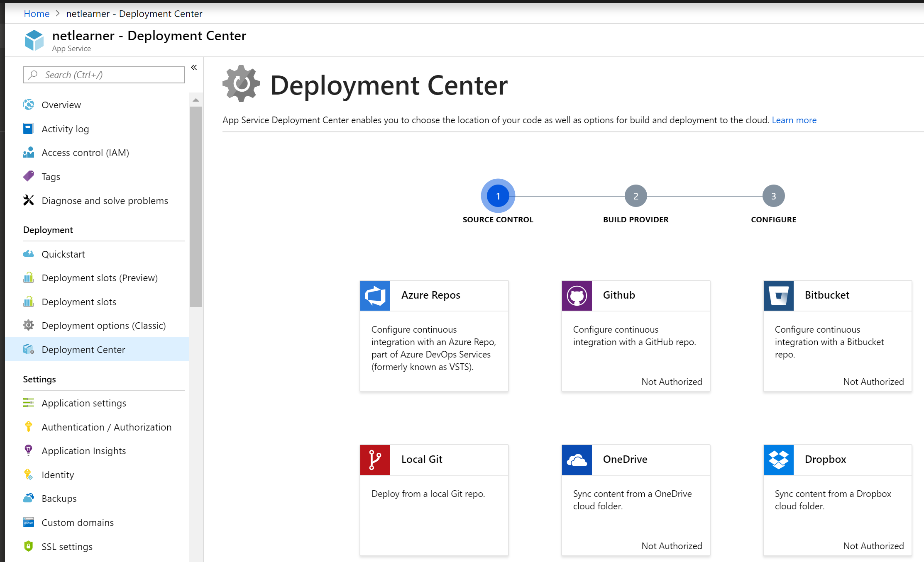This screenshot has height=562, width=924.
Task: Select the BUILD PROVIDER step 2
Action: pos(635,196)
